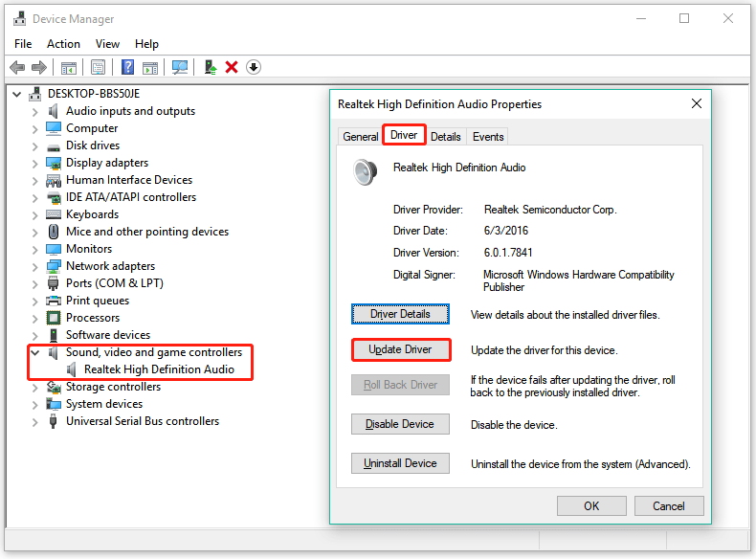
Task: Click the Uninstall Device button
Action: (400, 463)
